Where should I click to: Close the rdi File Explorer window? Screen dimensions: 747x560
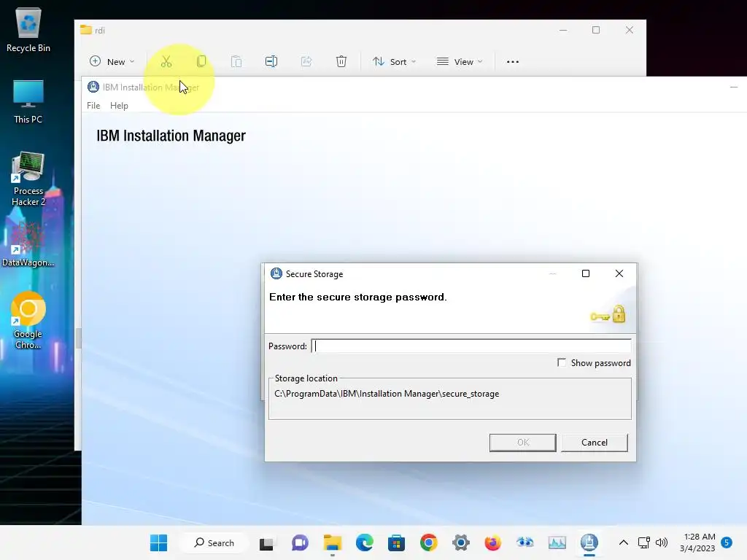pyautogui.click(x=630, y=30)
